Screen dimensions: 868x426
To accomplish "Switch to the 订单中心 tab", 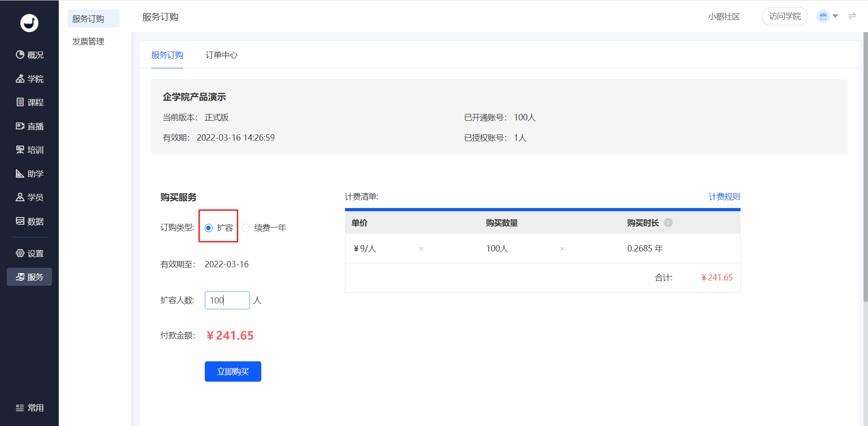I will pos(222,55).
